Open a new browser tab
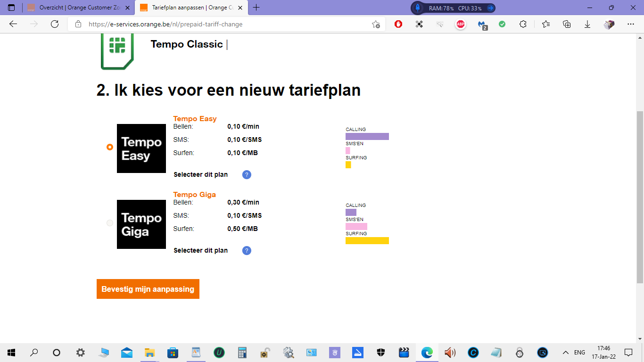Image resolution: width=644 pixels, height=362 pixels. point(256,8)
